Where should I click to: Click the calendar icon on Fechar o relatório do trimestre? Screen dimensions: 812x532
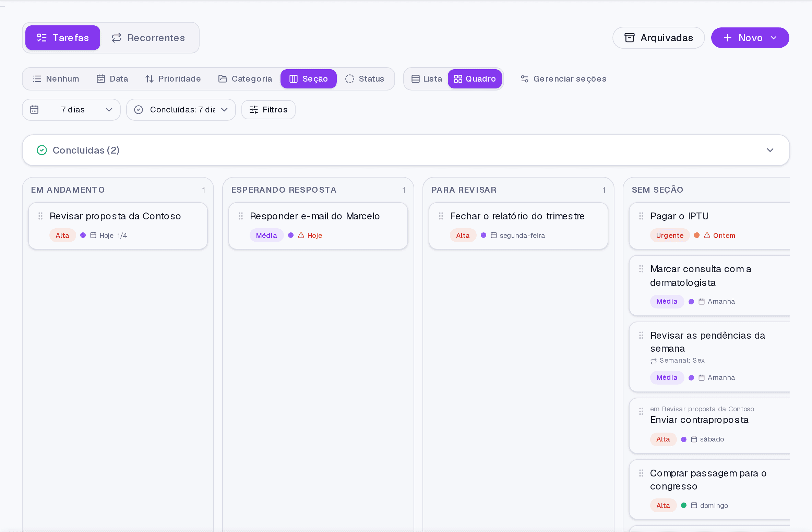click(494, 235)
